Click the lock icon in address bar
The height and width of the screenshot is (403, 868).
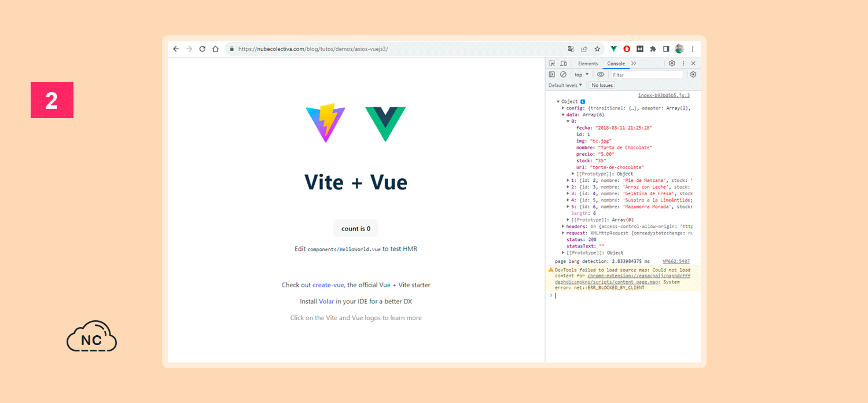[x=232, y=49]
